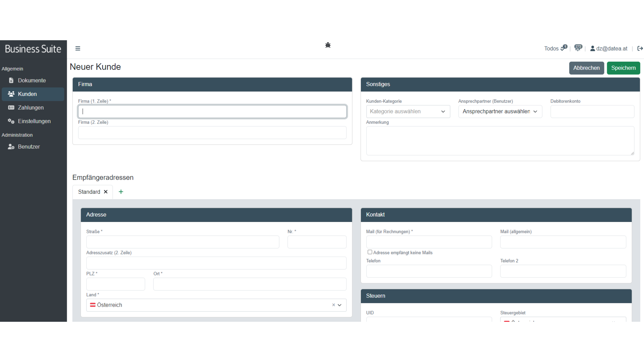
Task: Open Benutzer administration page
Action: [x=29, y=146]
